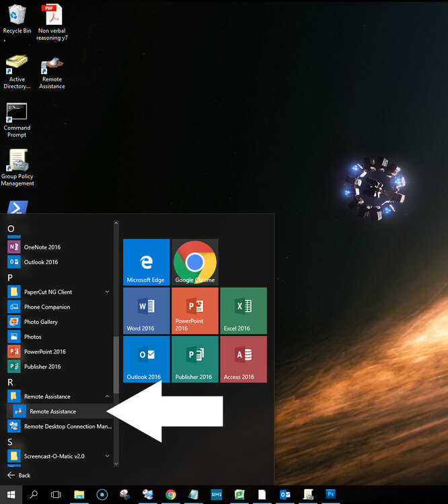Screen dimensions: 448x504
Task: Launch the Word 2016 tile
Action: [147, 311]
